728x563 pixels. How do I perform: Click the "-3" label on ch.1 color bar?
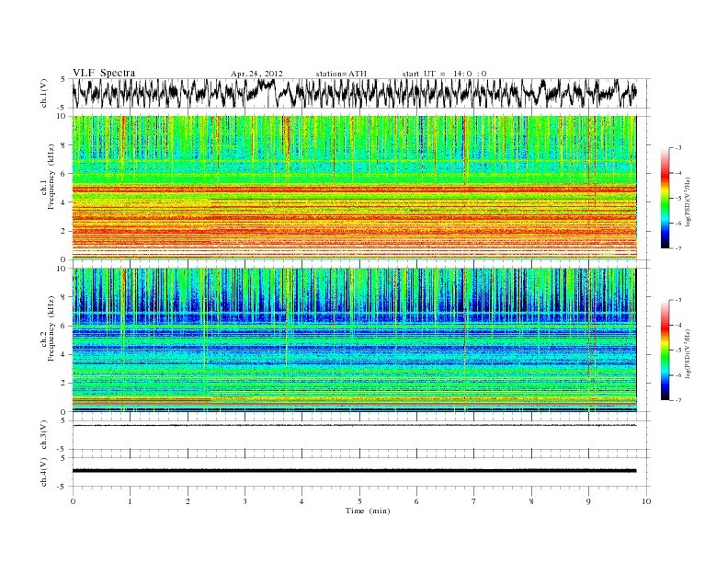click(x=678, y=148)
